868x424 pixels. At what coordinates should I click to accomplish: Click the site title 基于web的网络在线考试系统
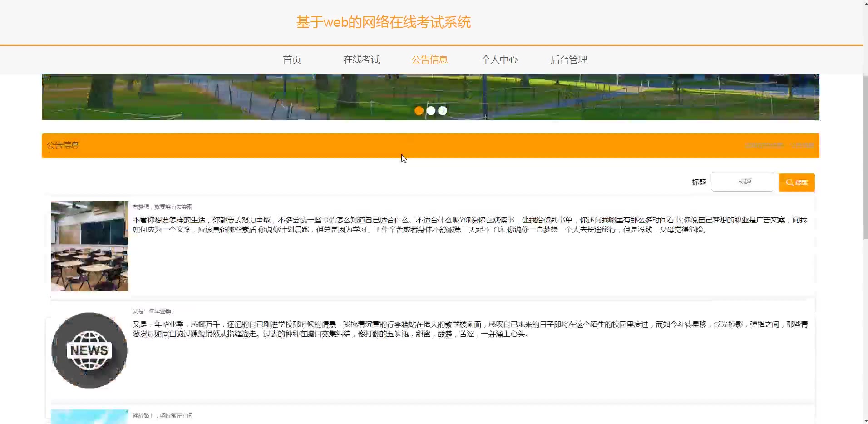(384, 22)
